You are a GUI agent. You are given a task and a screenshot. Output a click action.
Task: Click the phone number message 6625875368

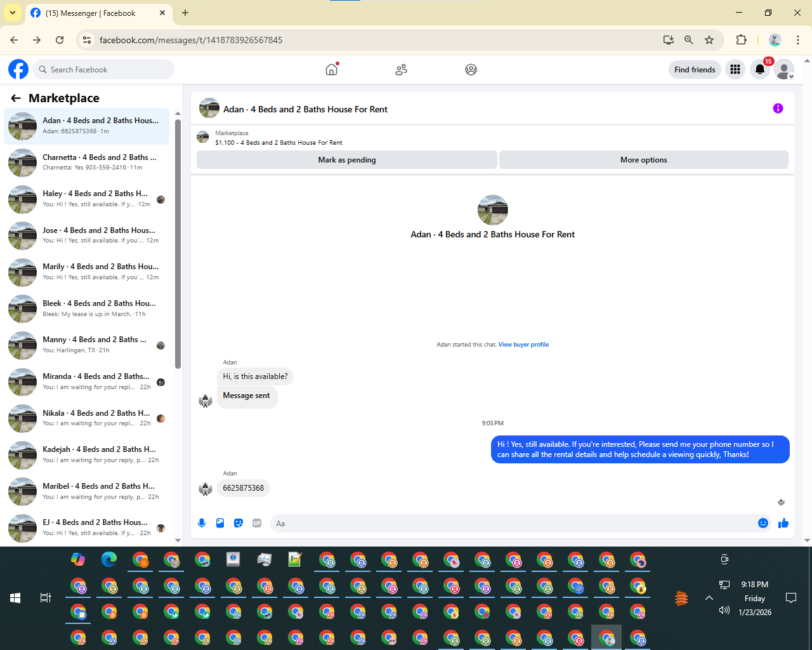(244, 488)
